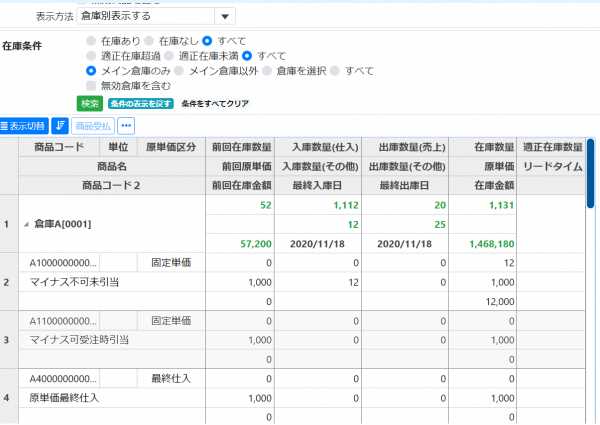Click the sort descending icon button
Screen dimensions: 600x425
[60, 126]
